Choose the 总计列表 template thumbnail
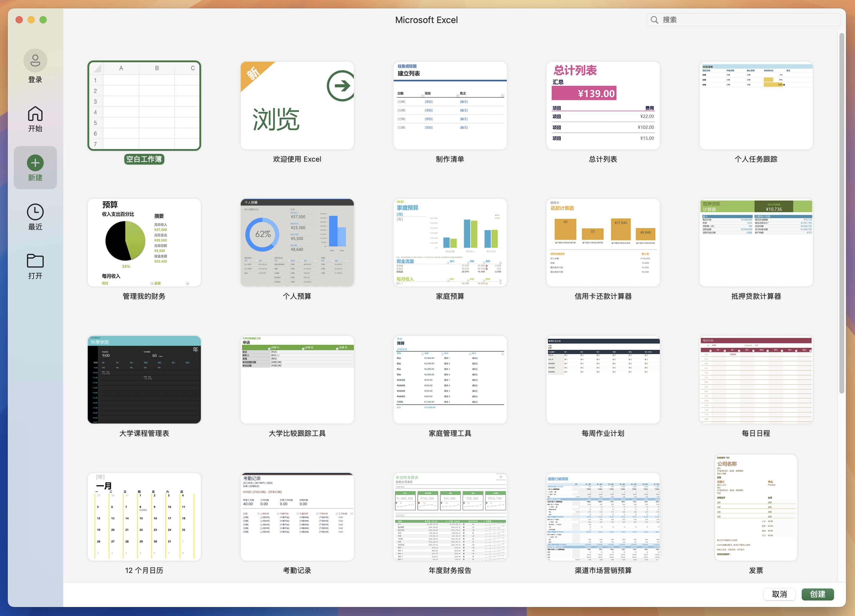The width and height of the screenshot is (855, 616). pyautogui.click(x=603, y=106)
